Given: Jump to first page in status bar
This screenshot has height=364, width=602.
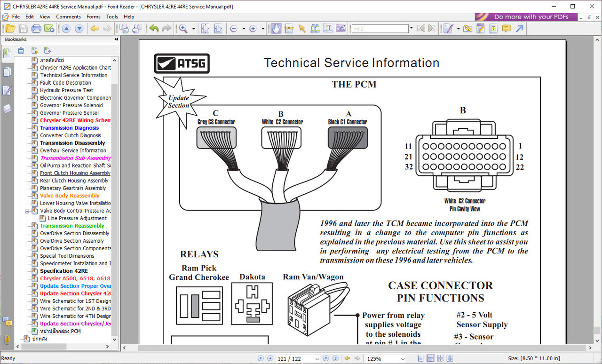Looking at the screenshot, I should tap(261, 358).
